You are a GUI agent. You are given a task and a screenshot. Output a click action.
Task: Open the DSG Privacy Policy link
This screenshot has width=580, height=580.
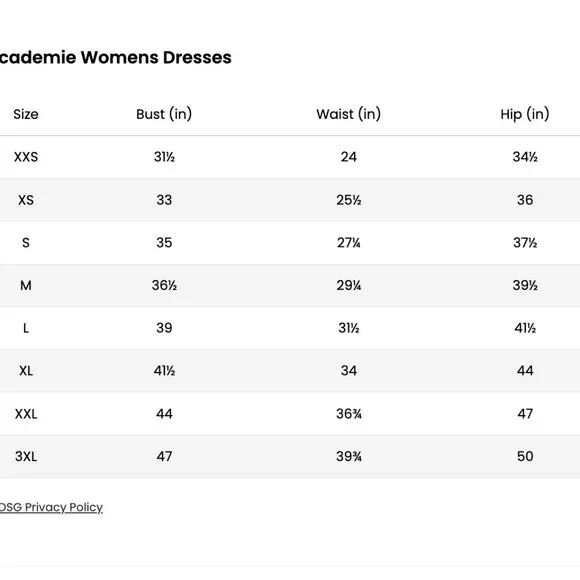pyautogui.click(x=51, y=507)
